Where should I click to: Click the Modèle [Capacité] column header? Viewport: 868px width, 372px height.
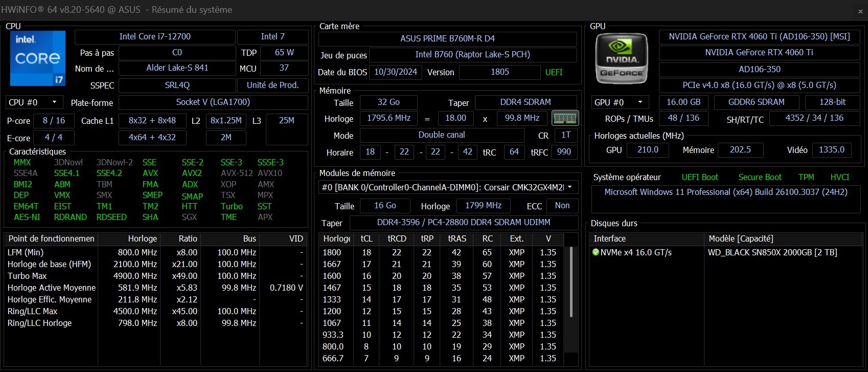click(784, 238)
